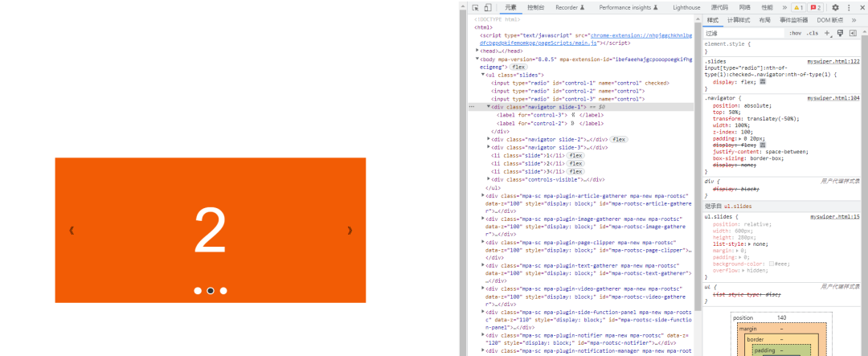Screen dimensions: 868x356
Task: Collapse the ul.slides element node
Action: pos(483,74)
